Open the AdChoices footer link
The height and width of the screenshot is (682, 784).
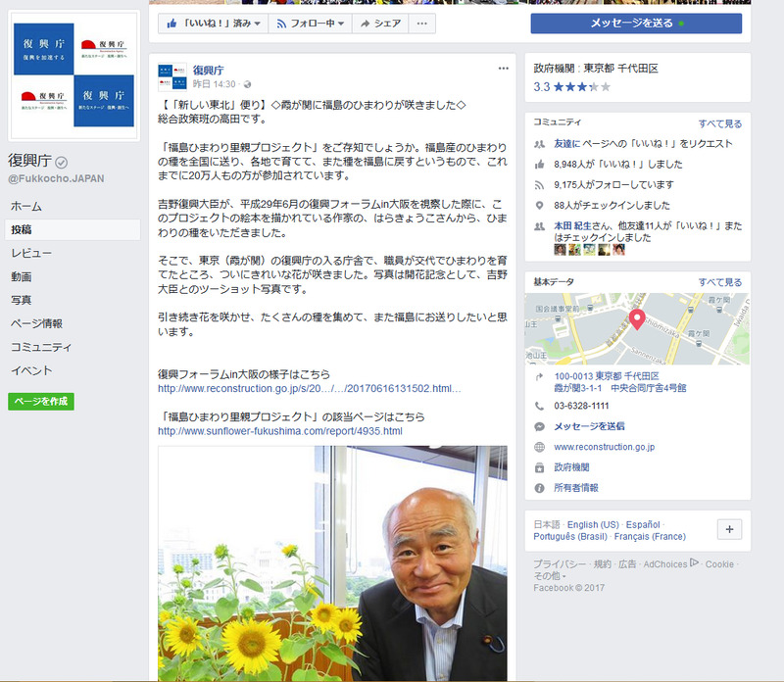tap(670, 563)
